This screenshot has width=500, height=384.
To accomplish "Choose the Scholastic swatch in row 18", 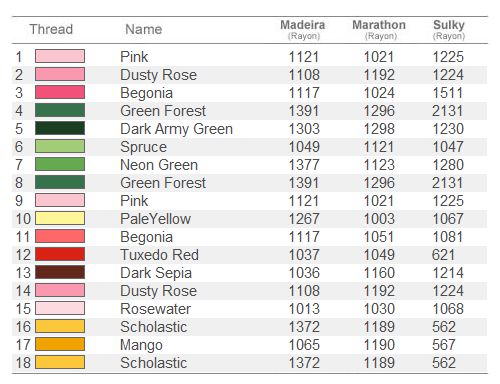I will click(60, 362).
